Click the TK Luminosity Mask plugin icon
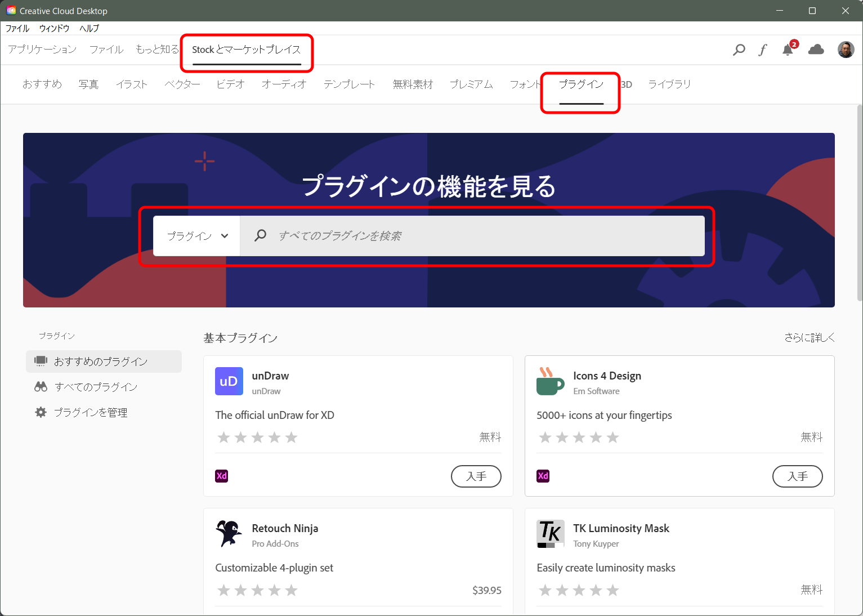 pos(550,534)
